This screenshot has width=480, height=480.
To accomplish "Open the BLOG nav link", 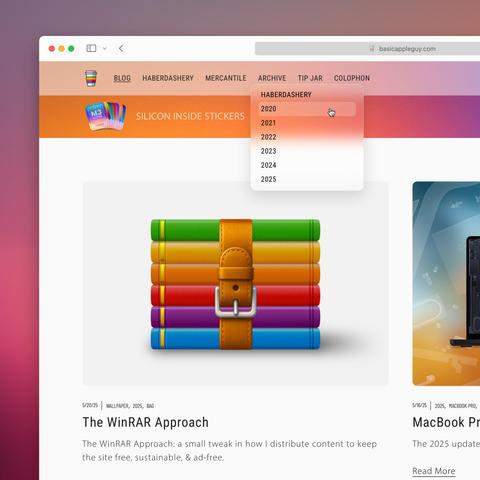I will (122, 78).
